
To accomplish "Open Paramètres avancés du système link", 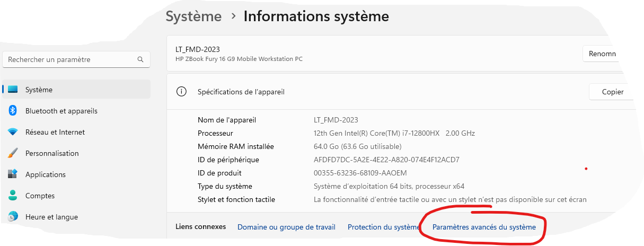I will coord(484,227).
